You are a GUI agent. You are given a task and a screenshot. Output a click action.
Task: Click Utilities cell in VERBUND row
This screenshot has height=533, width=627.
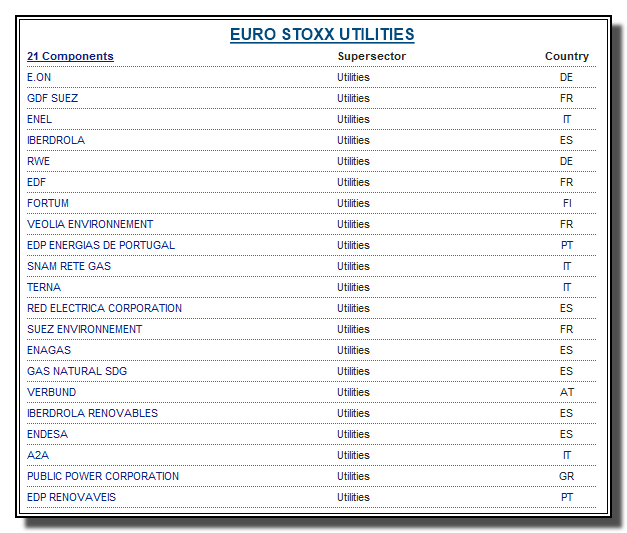(x=353, y=392)
